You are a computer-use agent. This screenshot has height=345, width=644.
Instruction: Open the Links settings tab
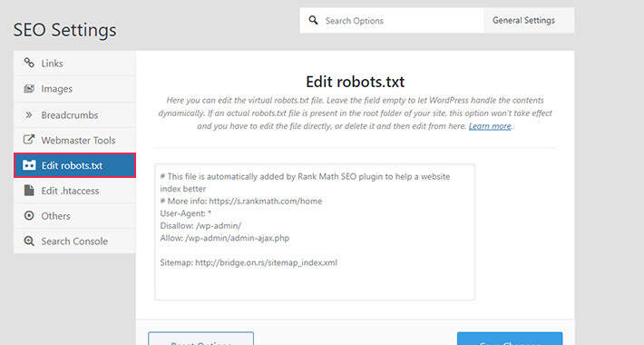(74, 64)
